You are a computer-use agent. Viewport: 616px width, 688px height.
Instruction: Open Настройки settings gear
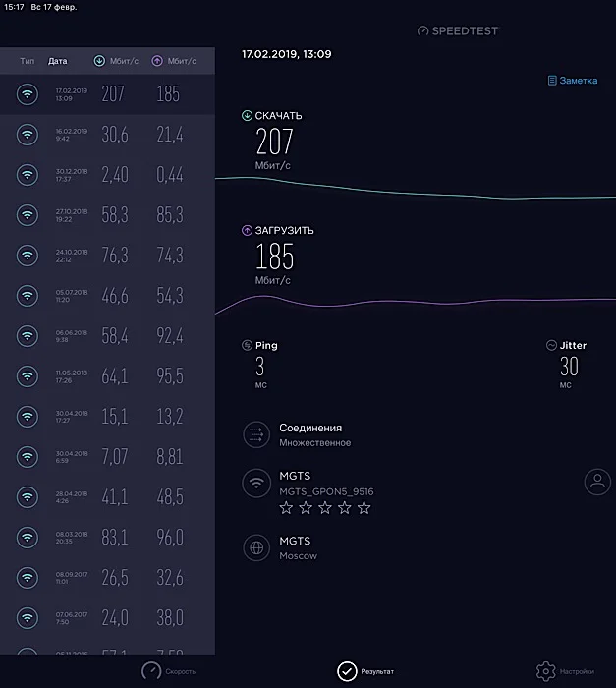pos(563,671)
